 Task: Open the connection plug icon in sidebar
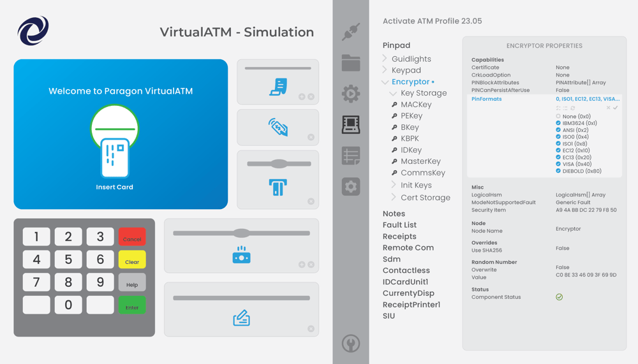click(x=351, y=32)
